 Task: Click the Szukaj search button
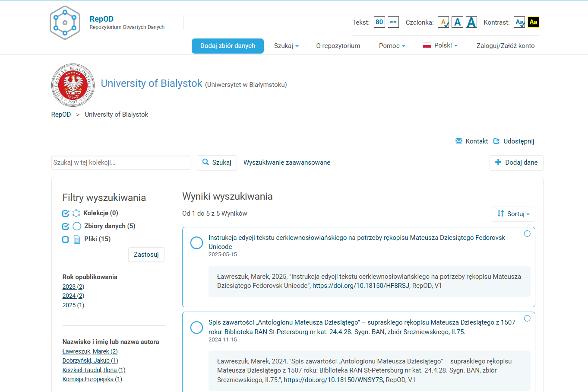(217, 163)
